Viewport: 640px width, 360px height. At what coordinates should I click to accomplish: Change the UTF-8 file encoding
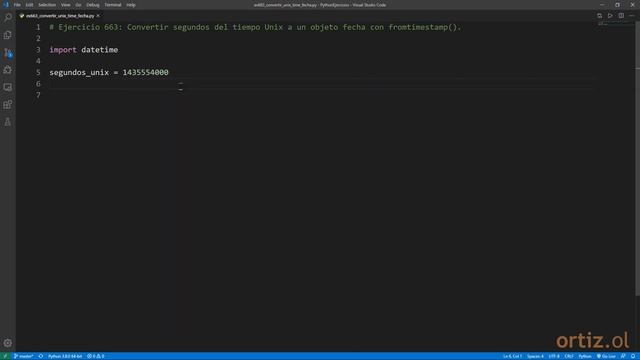[554, 356]
